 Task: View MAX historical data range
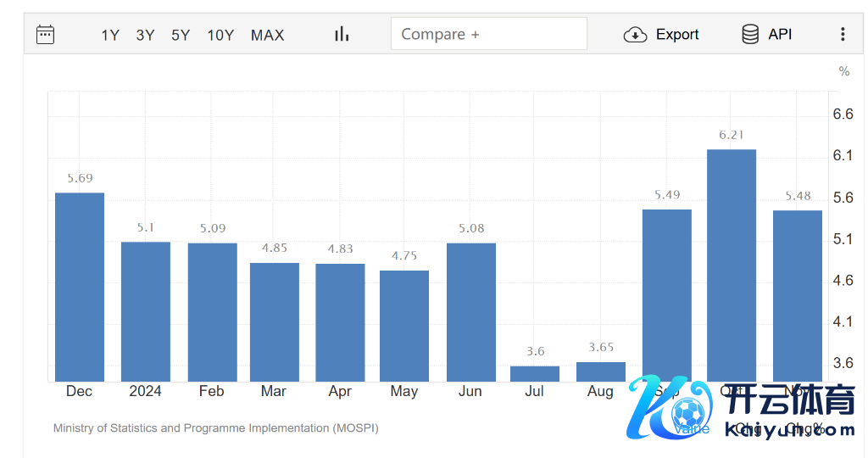point(268,35)
